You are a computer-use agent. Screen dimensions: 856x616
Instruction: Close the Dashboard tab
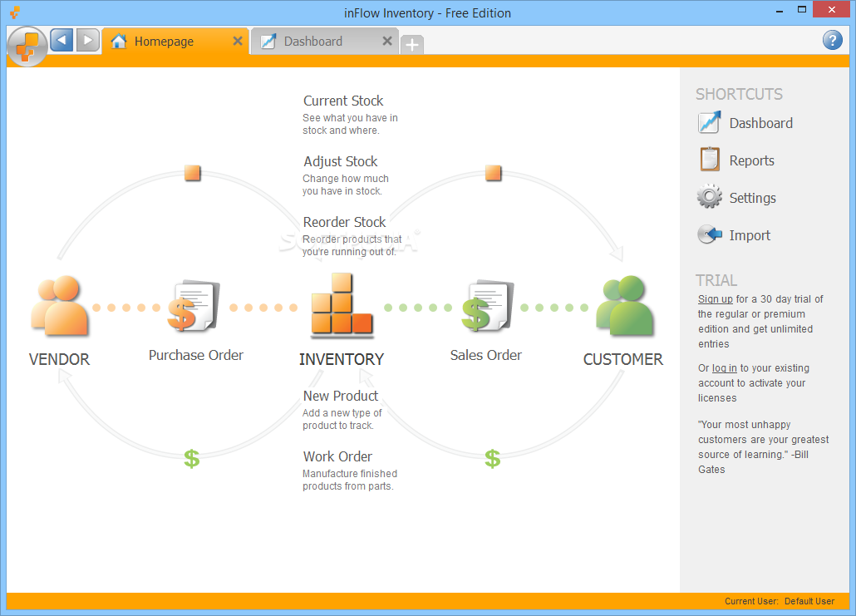click(x=387, y=41)
